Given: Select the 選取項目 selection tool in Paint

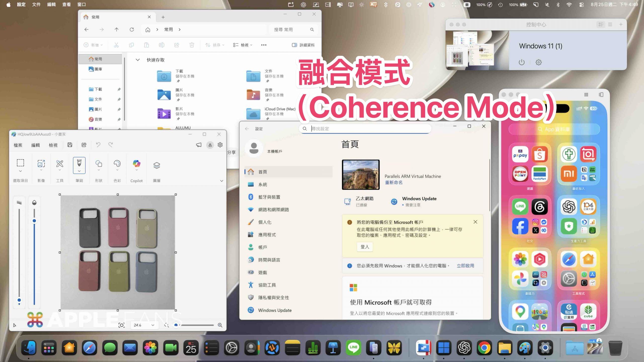Looking at the screenshot, I should pos(20,163).
